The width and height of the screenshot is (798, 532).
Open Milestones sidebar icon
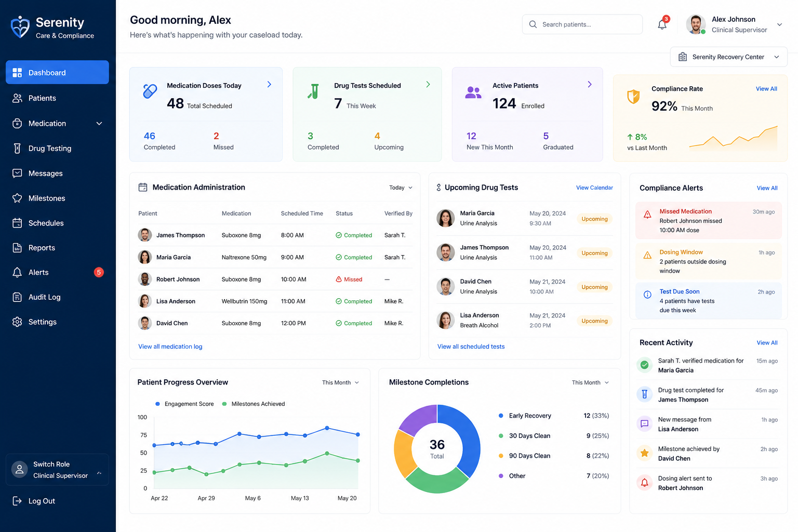click(x=17, y=198)
